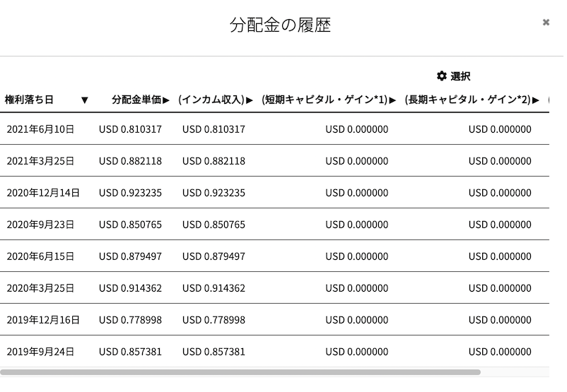
Task: Open the 選択 gear settings icon
Action: click(x=442, y=76)
